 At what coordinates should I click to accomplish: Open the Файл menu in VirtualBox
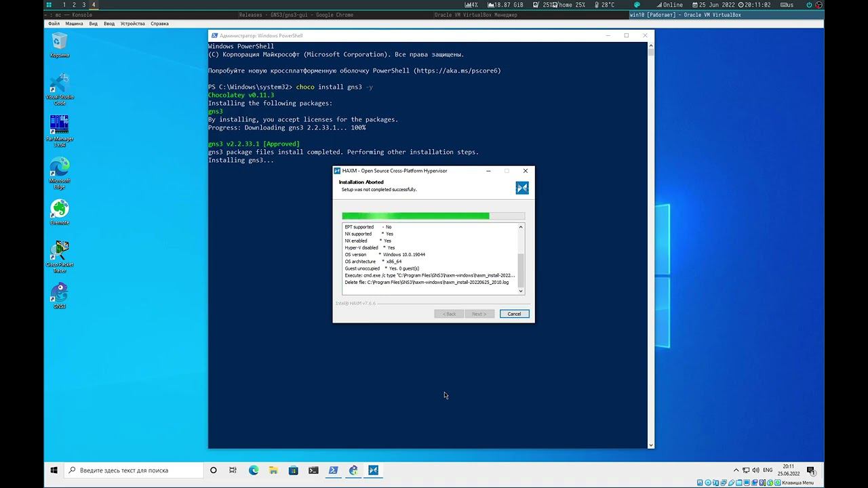tap(54, 24)
